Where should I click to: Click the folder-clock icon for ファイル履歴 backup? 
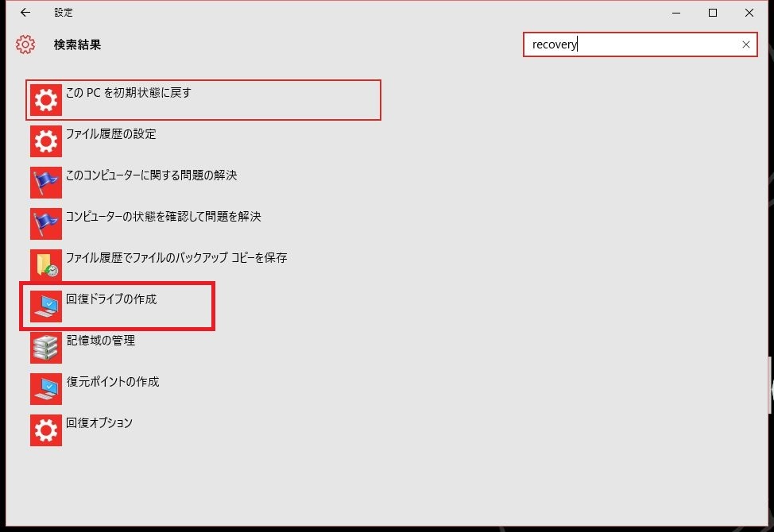46,264
